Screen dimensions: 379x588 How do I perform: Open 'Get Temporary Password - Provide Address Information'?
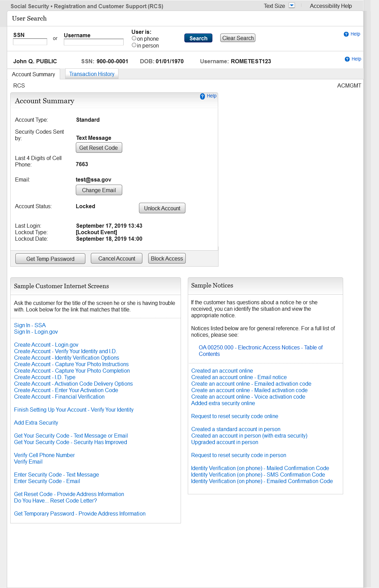tap(80, 513)
